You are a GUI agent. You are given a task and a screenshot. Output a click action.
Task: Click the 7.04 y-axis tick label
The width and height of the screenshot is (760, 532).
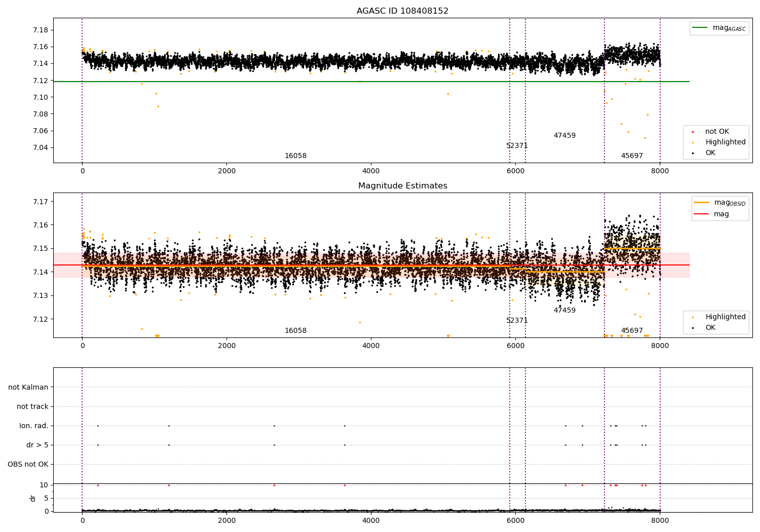point(40,147)
